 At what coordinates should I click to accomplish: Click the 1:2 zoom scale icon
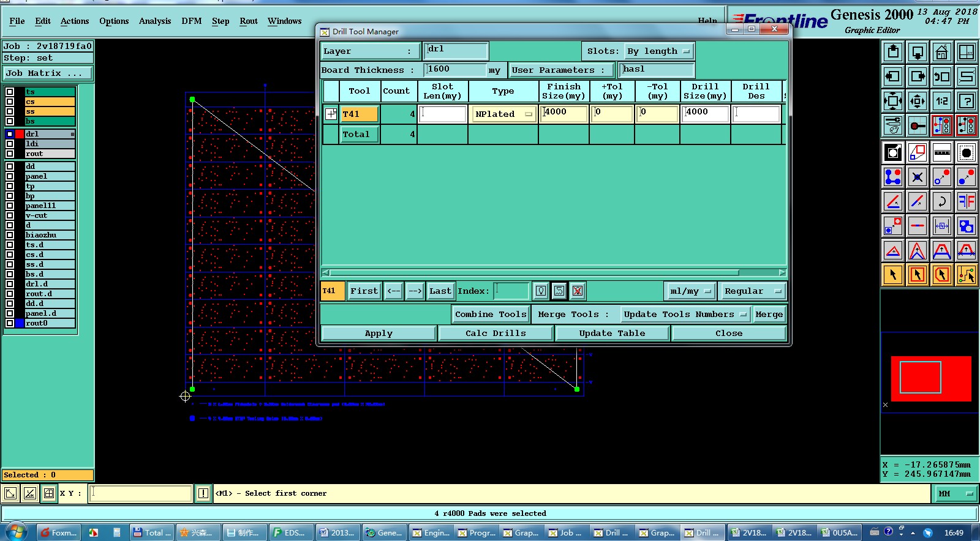941,101
